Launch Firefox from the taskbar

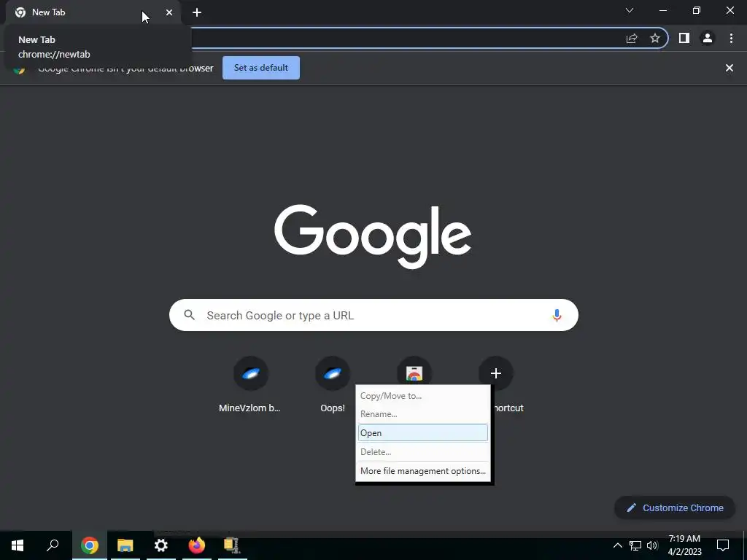point(197,545)
